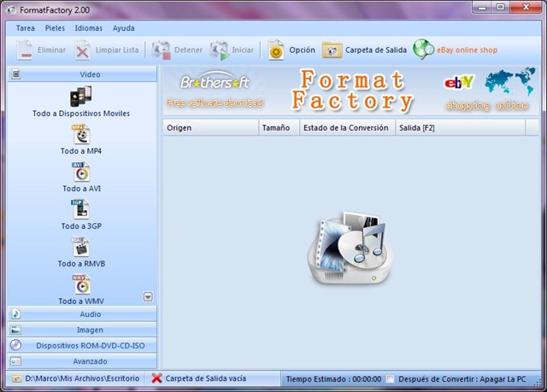
Task: Click the Detener stop icon
Action: pyautogui.click(x=161, y=50)
